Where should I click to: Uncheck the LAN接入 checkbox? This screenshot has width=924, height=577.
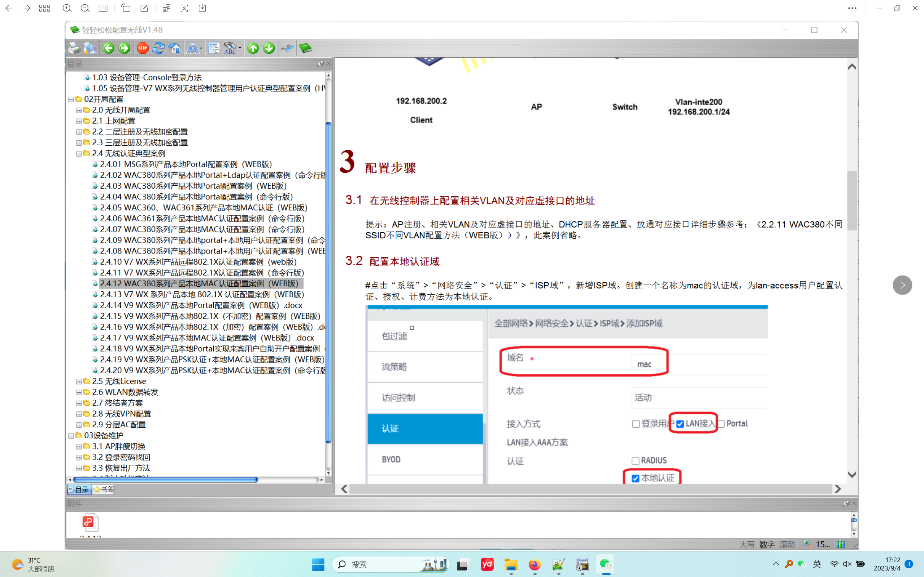680,424
